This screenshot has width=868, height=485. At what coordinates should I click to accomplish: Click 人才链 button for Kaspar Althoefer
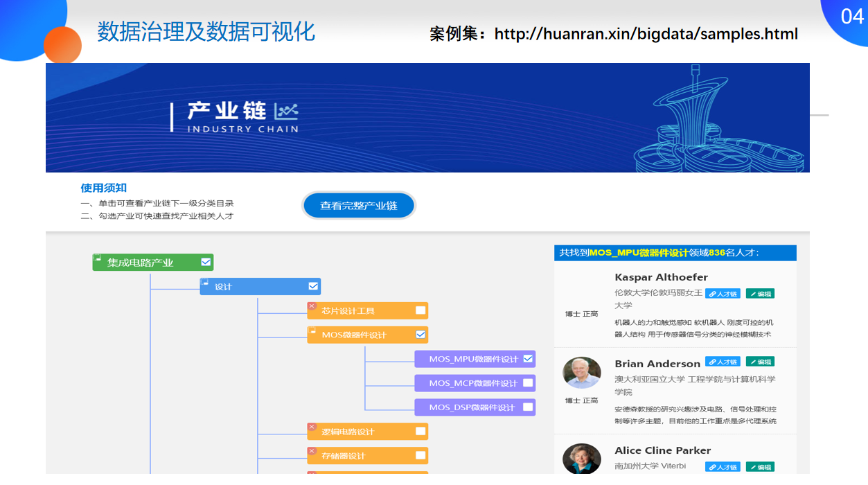(x=723, y=294)
